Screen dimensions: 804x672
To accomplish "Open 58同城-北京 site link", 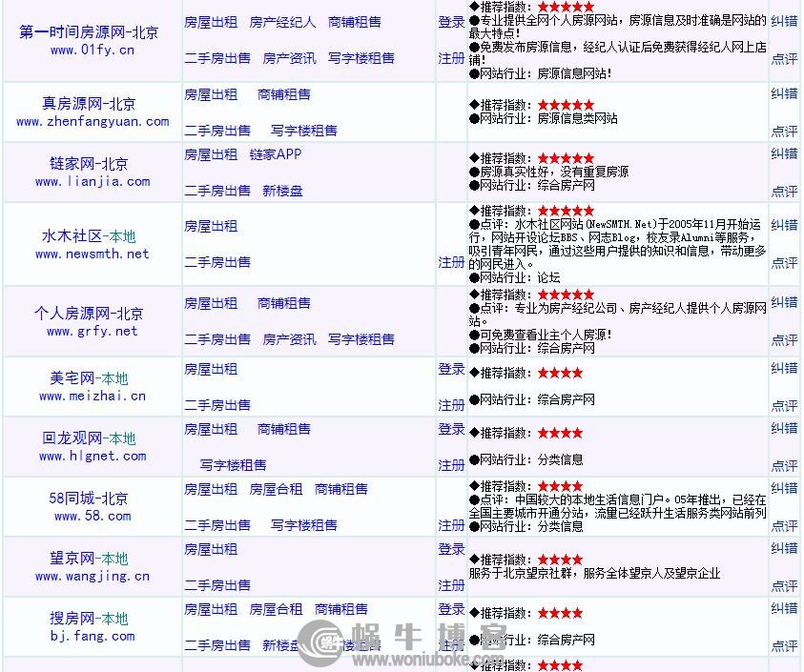I will click(x=90, y=499).
